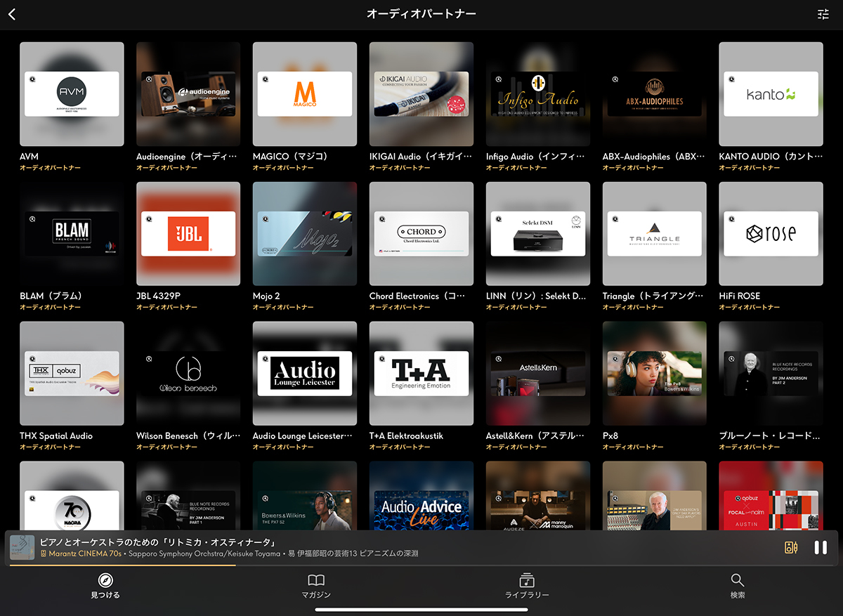Go back using the top-left arrow
843x616 pixels.
point(12,15)
